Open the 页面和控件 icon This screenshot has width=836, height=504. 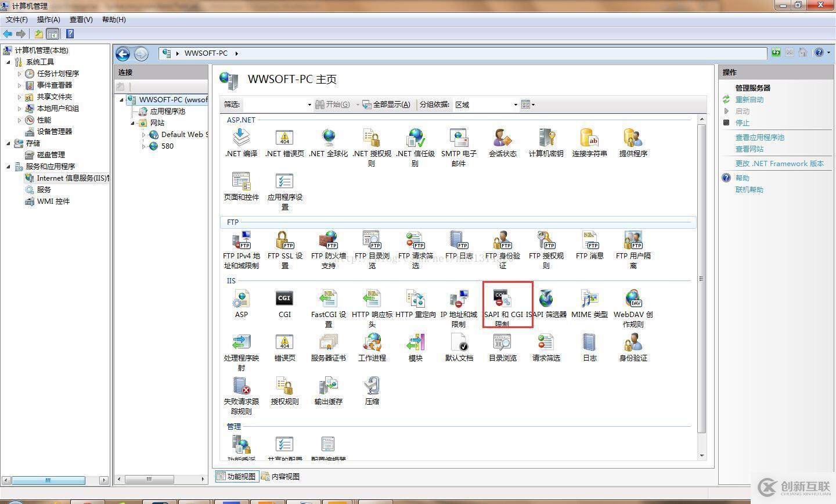[241, 186]
